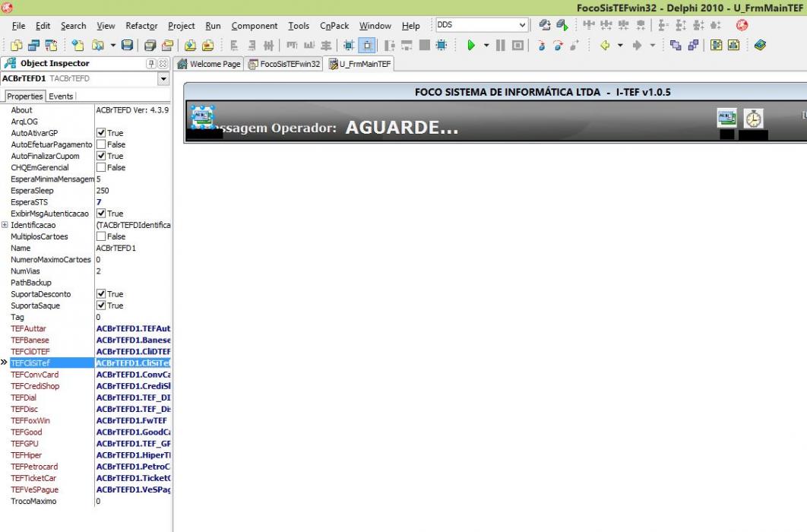Open the Refactor menu
The image size is (807, 532).
pos(141,26)
